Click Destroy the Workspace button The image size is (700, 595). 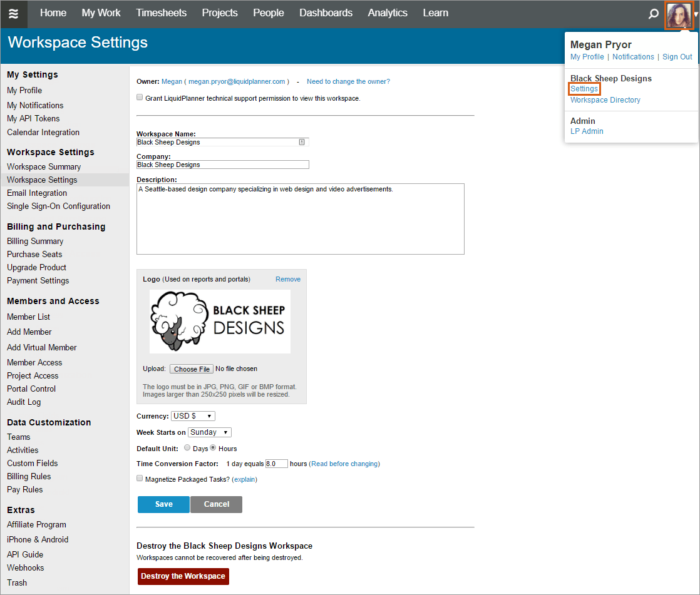183,576
